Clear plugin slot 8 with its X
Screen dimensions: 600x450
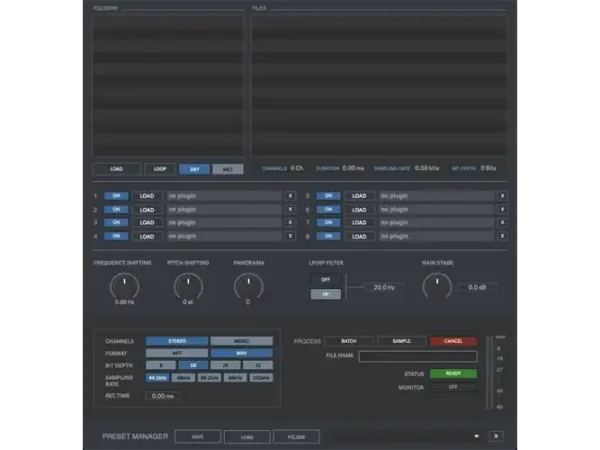[502, 236]
